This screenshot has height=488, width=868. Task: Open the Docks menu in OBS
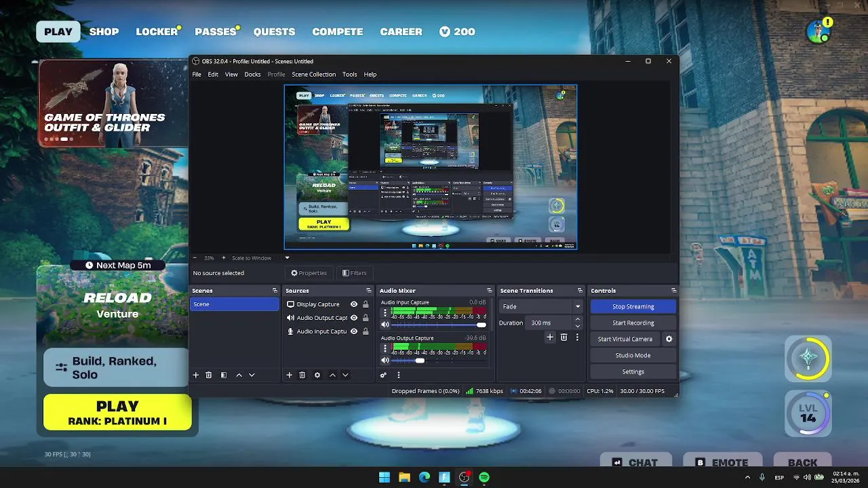[x=252, y=75]
